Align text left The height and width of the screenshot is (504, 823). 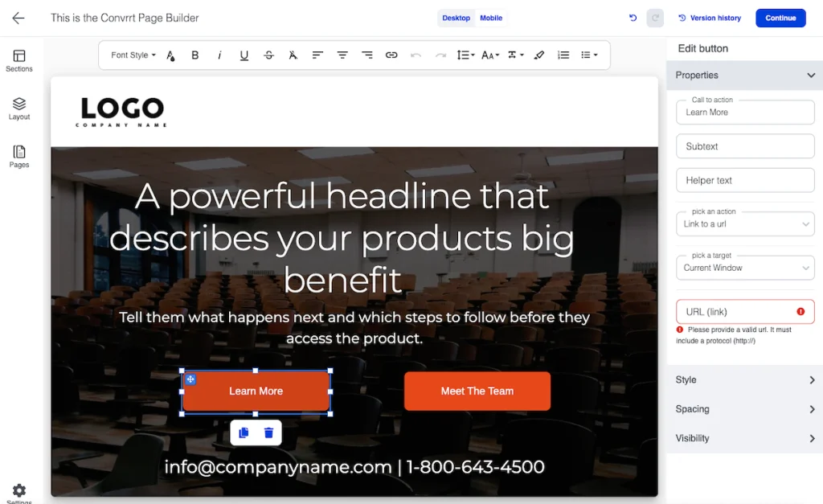pos(317,55)
